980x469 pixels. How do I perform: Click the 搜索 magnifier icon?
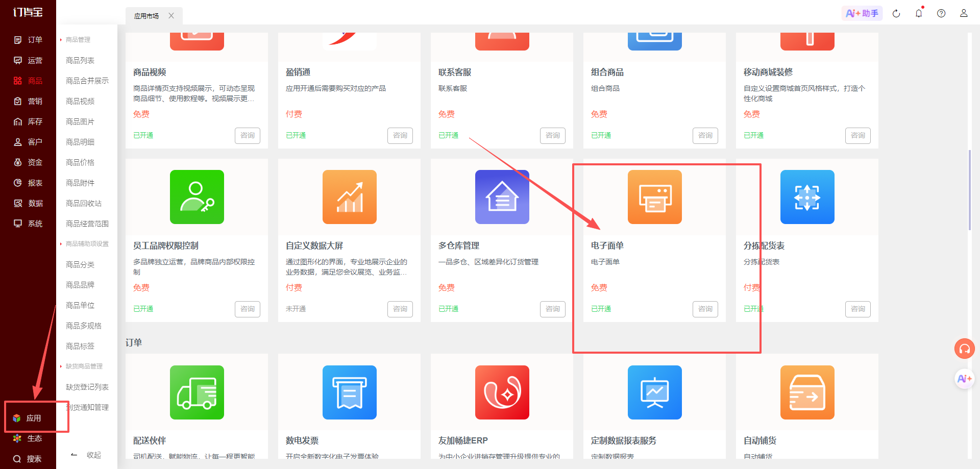tap(17, 459)
